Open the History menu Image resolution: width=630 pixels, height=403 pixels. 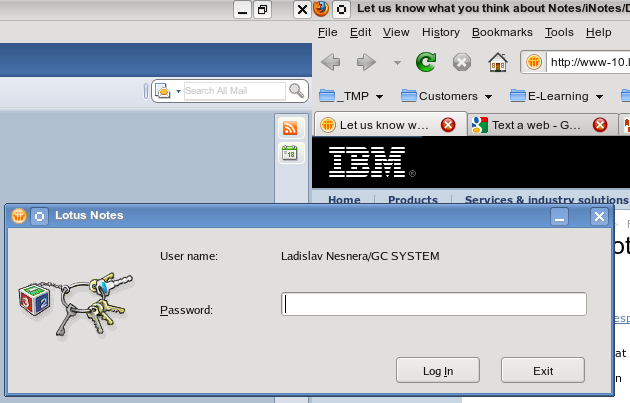click(441, 32)
